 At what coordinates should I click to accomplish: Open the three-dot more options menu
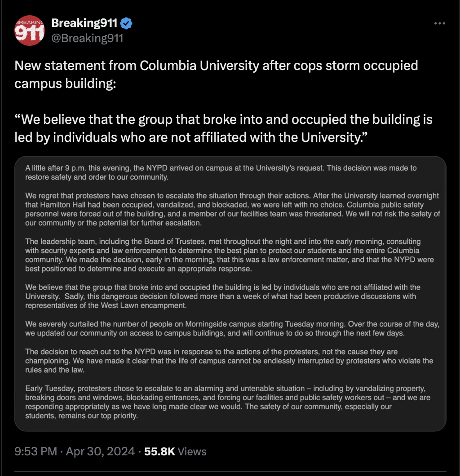pos(439,23)
